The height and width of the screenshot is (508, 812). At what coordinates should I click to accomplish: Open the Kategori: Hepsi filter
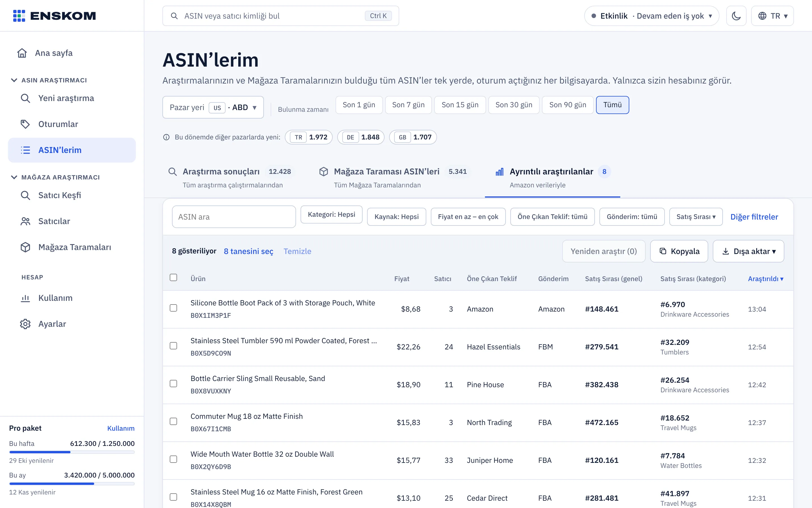pos(331,214)
